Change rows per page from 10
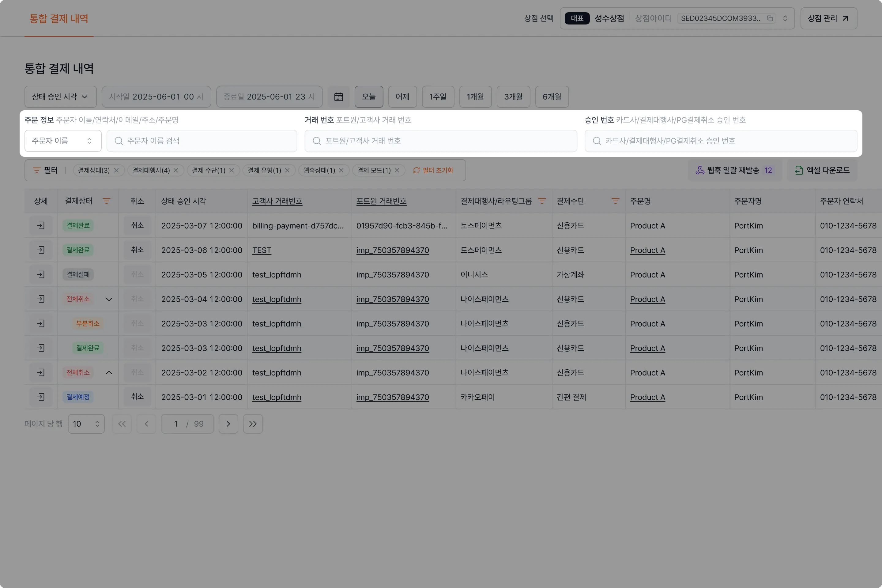 [86, 424]
